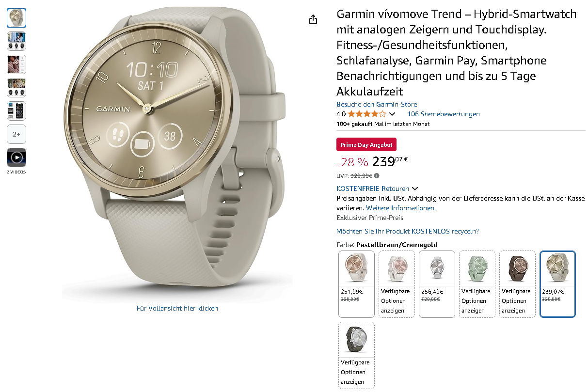This screenshot has height=392, width=588.
Task: Show the 2+ more images thumbnail
Action: pos(16,134)
